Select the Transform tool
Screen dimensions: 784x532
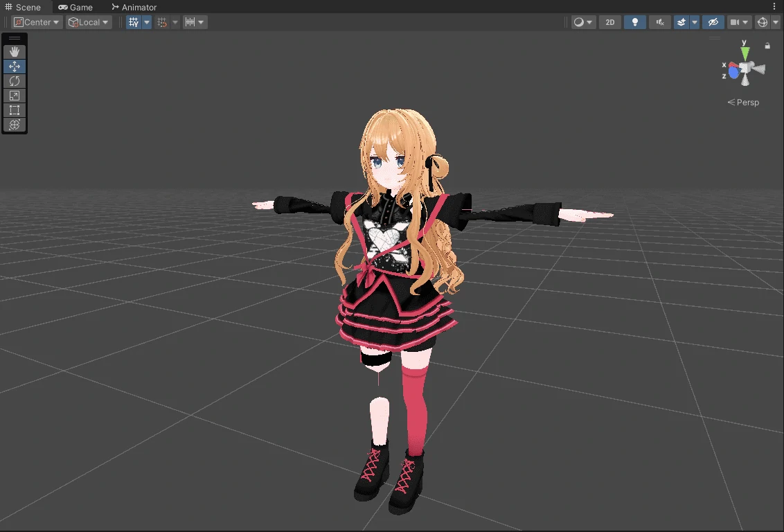click(x=15, y=125)
